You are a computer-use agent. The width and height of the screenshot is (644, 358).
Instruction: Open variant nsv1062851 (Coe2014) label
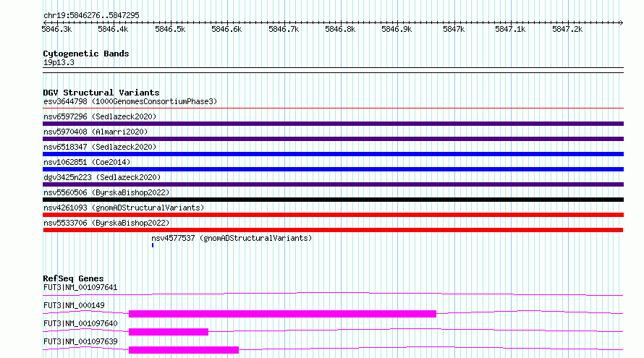click(87, 162)
